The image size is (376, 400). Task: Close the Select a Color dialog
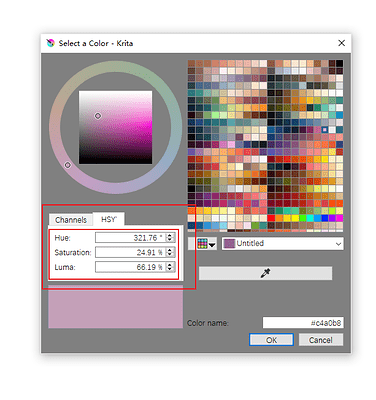point(341,43)
